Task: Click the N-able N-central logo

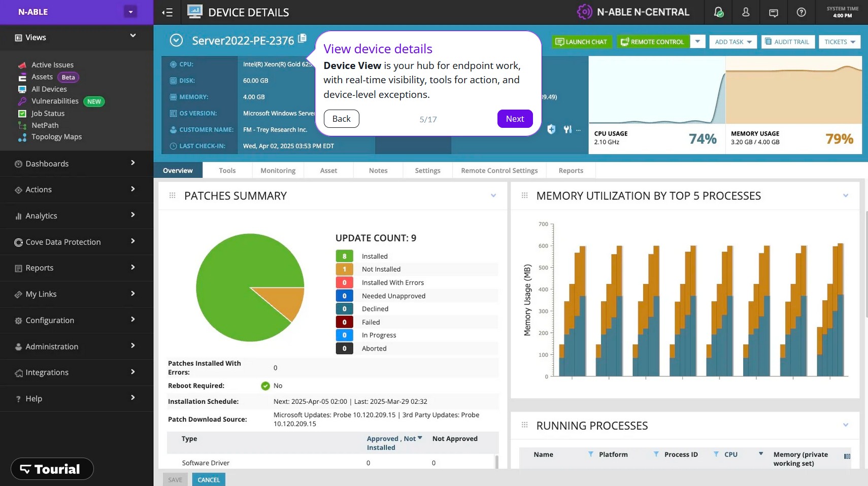Action: point(633,12)
